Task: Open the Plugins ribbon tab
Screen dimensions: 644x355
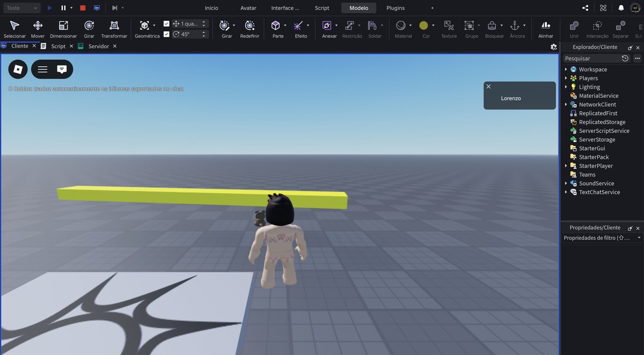Action: [396, 8]
